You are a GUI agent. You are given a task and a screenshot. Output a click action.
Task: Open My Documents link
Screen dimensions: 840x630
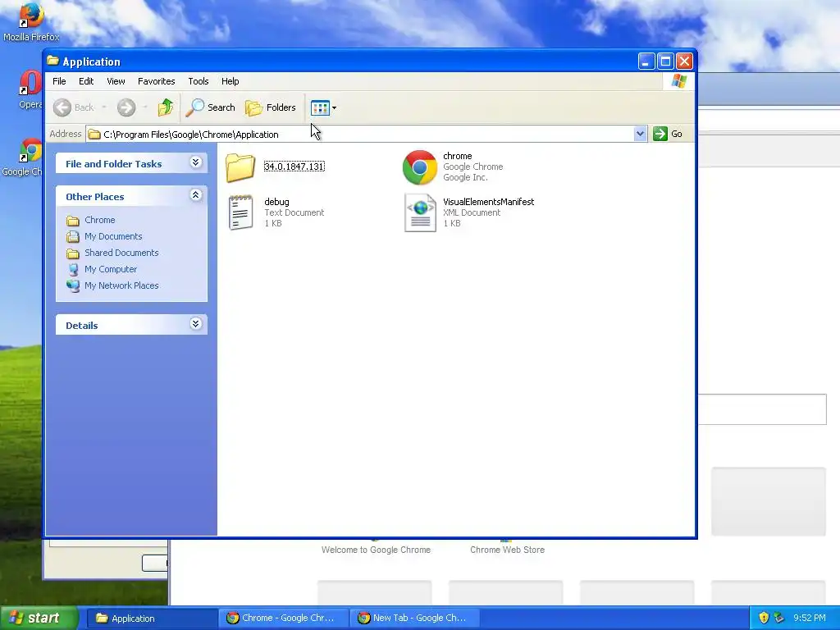(113, 236)
